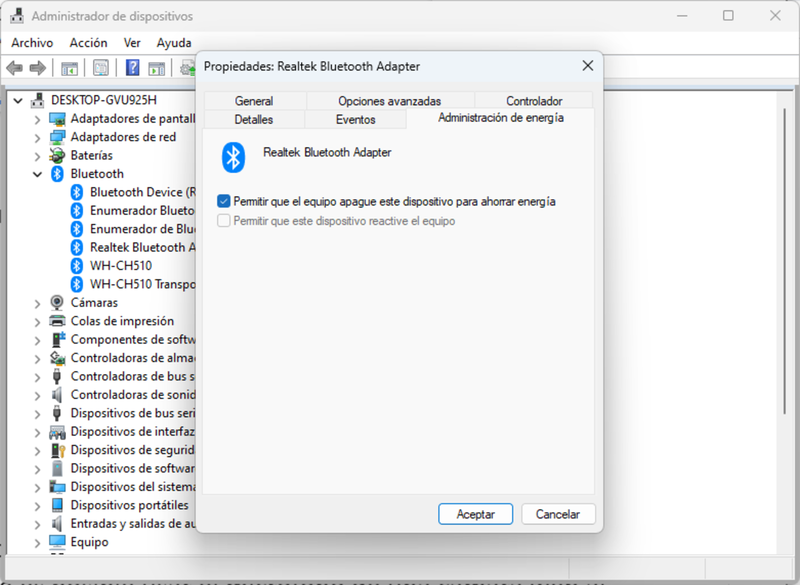Select the WH-CH510 Bluetooth device icon
Screen dimensions: 800x585
pos(75,266)
